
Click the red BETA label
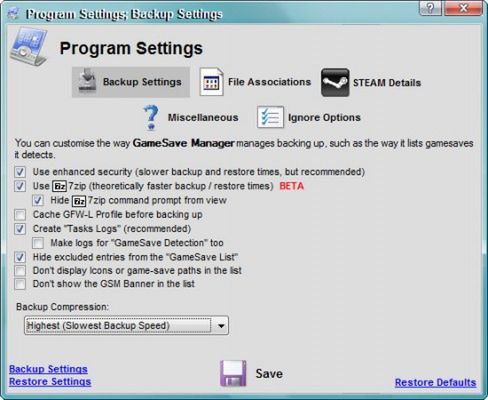click(292, 186)
